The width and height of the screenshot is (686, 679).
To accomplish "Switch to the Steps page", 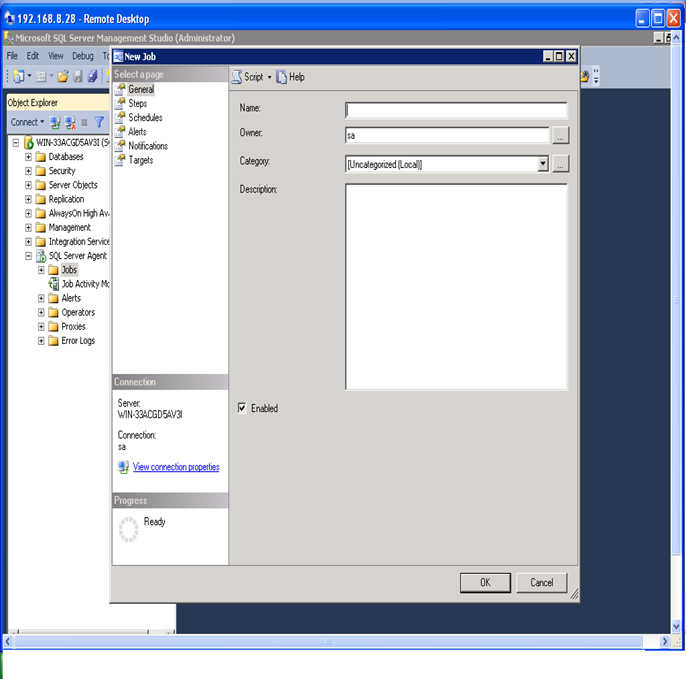I will click(x=138, y=104).
